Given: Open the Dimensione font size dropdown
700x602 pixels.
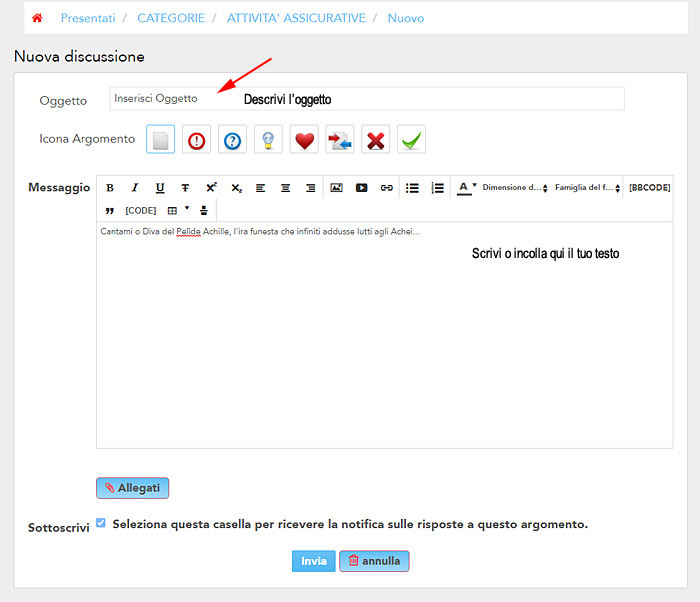Looking at the screenshot, I should click(x=514, y=188).
